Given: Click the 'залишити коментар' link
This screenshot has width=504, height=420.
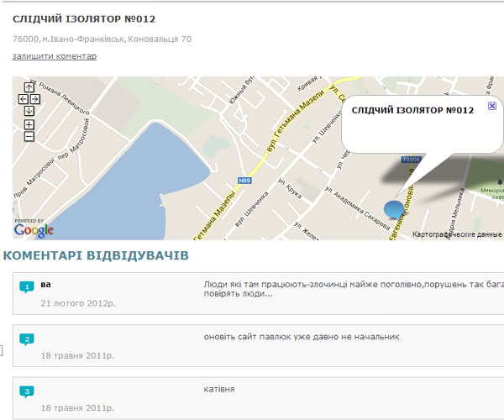Looking at the screenshot, I should pos(55,56).
